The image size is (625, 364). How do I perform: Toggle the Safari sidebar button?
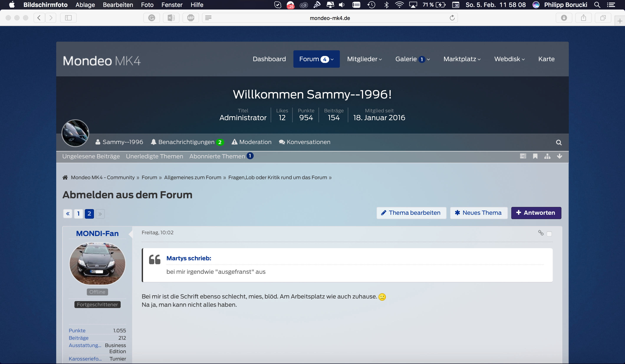coord(68,18)
